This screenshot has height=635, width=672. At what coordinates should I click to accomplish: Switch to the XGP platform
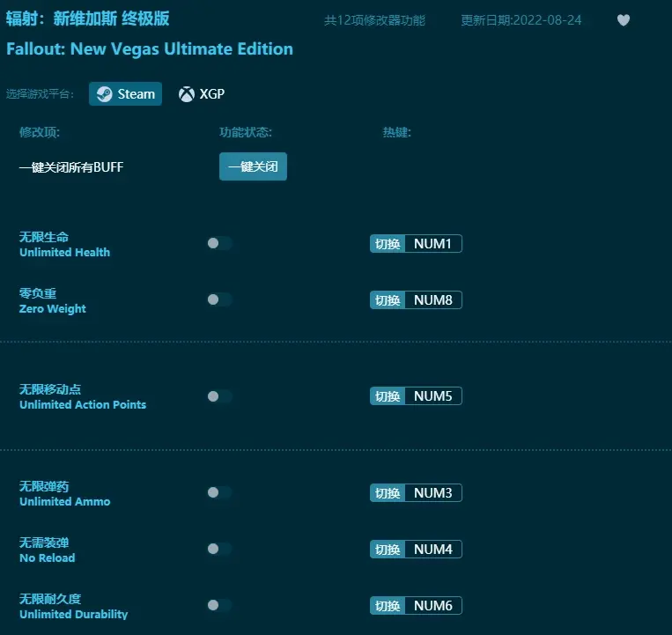202,94
